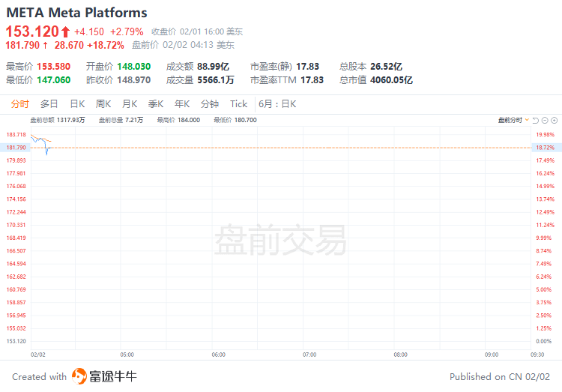The image size is (562, 392).
Task: Click the chart 最低价 180.700 label
Action: point(235,120)
